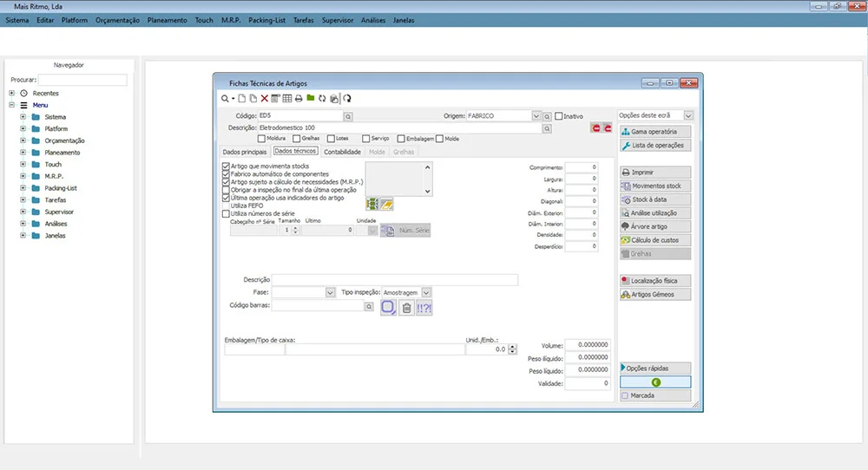Viewport: 868px width, 470px height.
Task: Uncheck 'Artigo que movimenta stocks'
Action: click(226, 166)
